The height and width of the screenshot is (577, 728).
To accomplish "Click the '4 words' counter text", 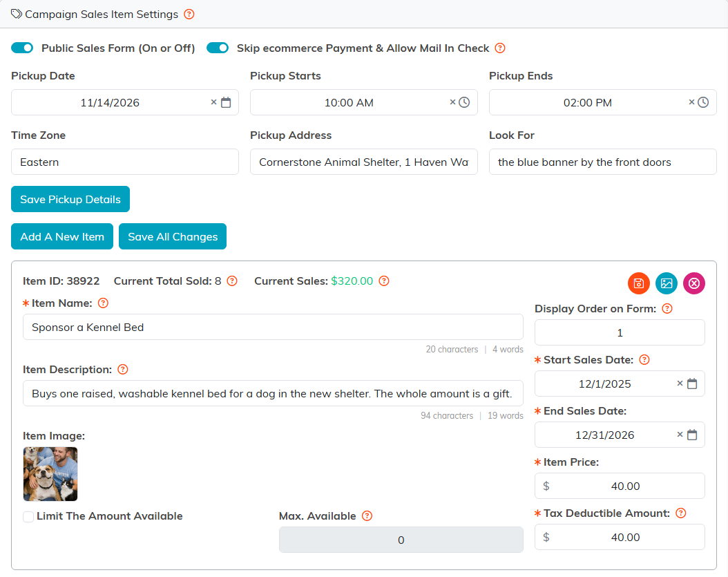I will tap(508, 350).
